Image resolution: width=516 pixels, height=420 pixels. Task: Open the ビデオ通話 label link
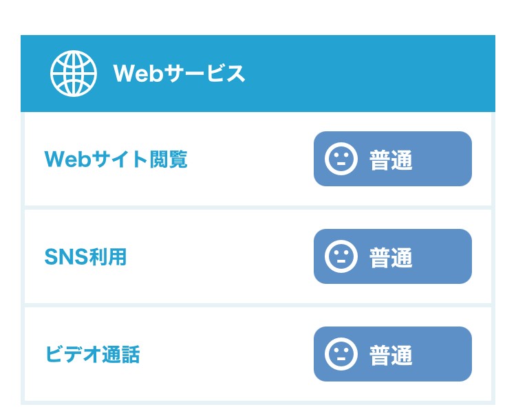92,355
